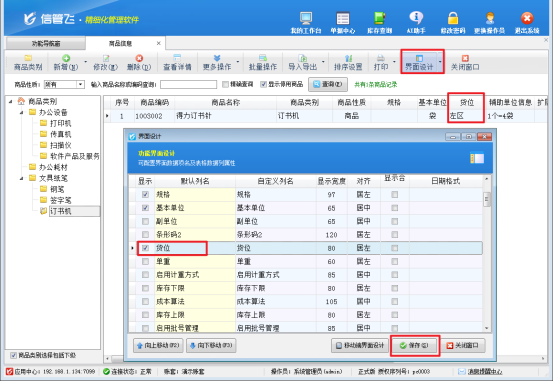Open 库存查询 icon
Viewport: 553px width, 381px height.
(379, 23)
